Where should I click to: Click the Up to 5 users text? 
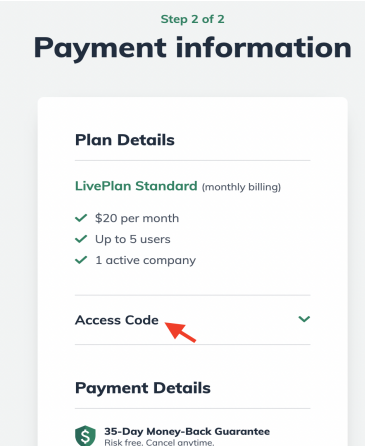[133, 239]
